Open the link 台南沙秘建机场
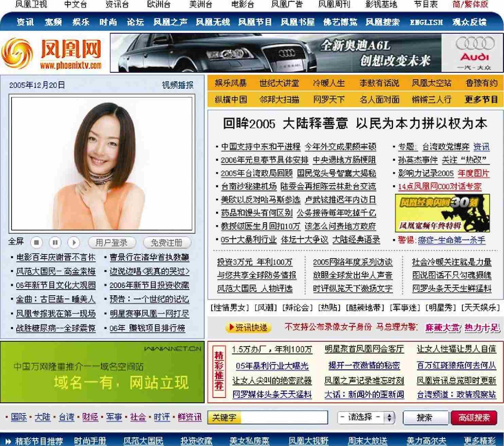Image resolution: width=504 pixels, height=446 pixels. click(249, 186)
